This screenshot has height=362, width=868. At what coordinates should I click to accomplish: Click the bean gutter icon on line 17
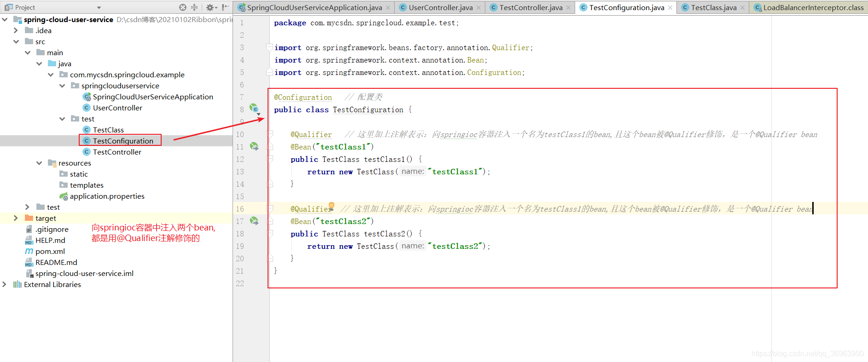point(254,221)
